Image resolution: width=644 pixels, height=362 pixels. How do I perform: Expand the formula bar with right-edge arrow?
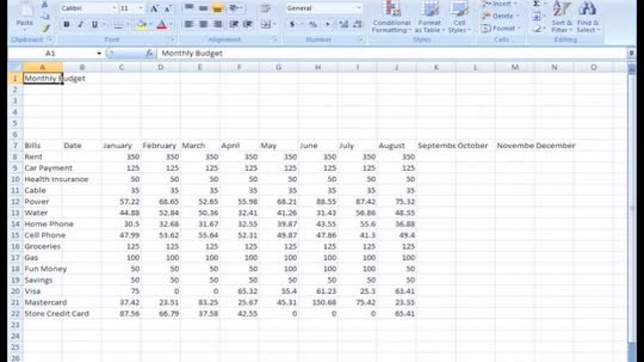tap(631, 53)
